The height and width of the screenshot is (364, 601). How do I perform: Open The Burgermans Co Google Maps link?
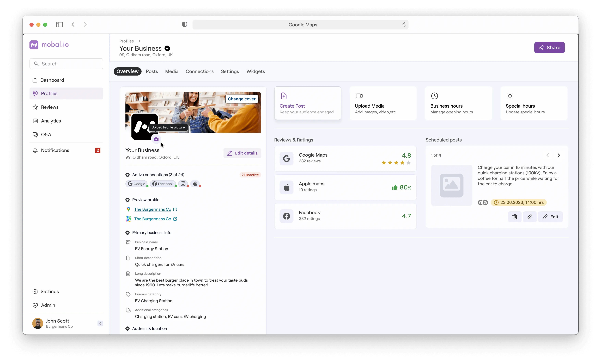[153, 209]
